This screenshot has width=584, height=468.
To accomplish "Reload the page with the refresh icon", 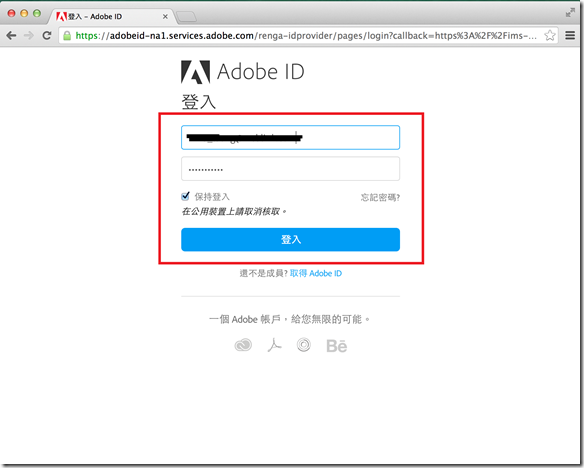I will click(x=47, y=35).
